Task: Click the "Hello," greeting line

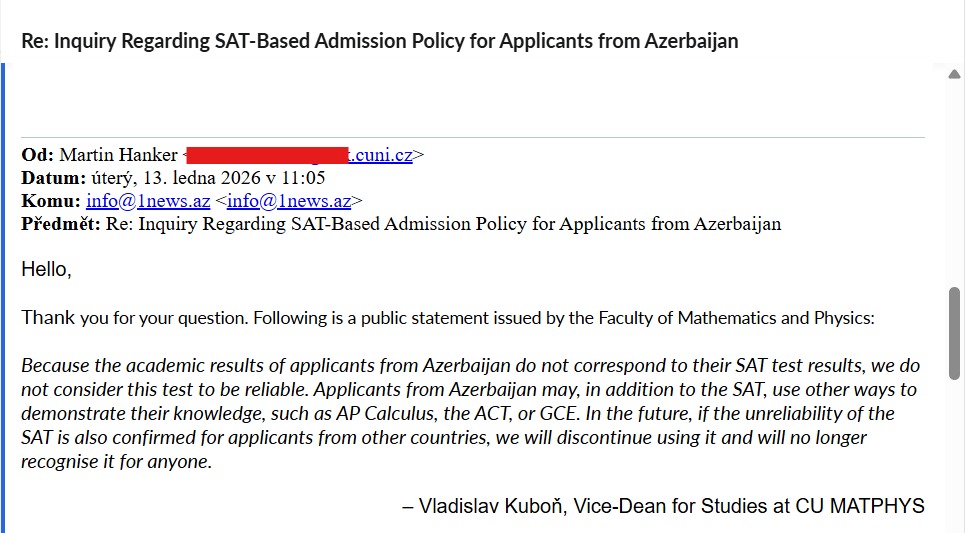Action: click(x=47, y=270)
